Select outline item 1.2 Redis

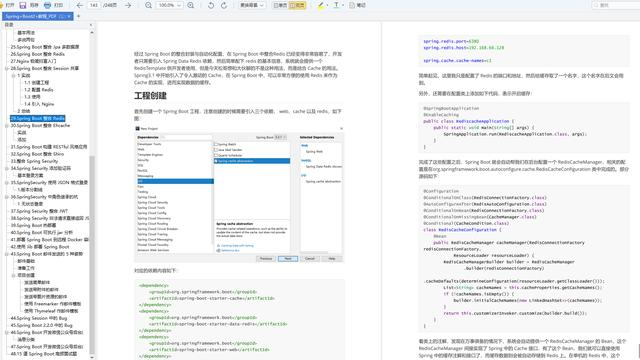pos(39,90)
